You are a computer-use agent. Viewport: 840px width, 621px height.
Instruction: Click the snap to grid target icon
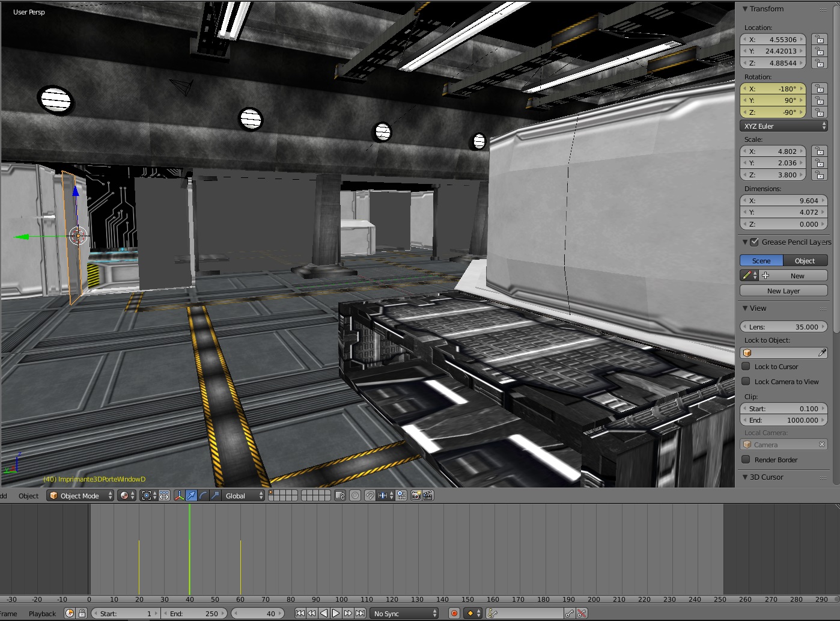point(401,495)
